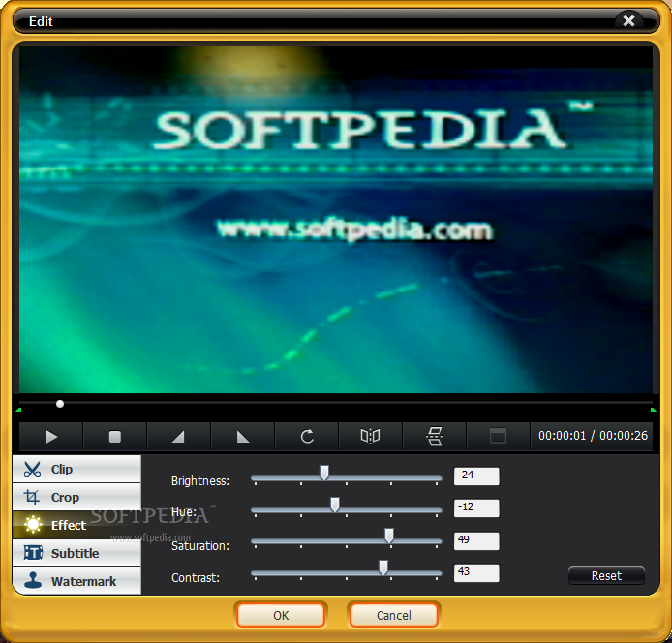
Task: Click the Brightness value field showing -24
Action: click(476, 476)
